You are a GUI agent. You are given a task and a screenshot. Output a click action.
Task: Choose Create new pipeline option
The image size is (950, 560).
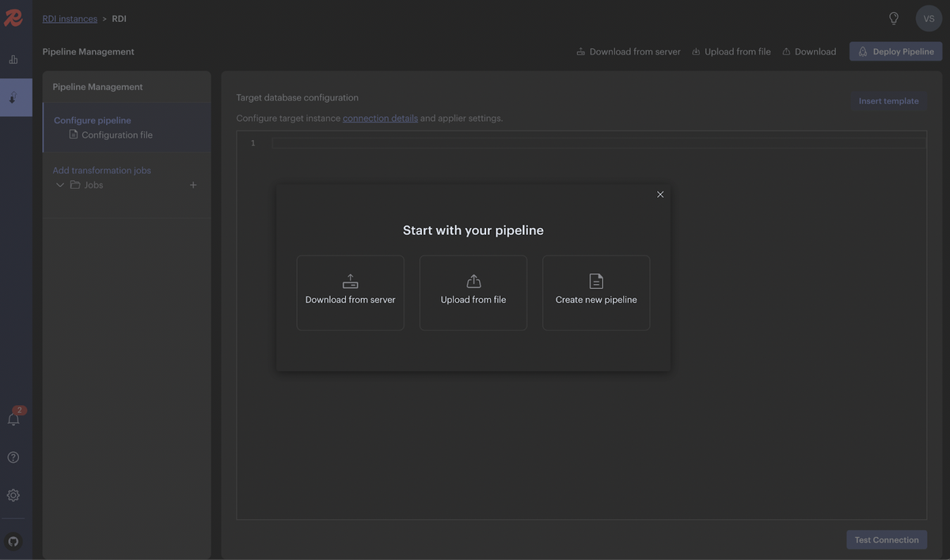click(596, 293)
